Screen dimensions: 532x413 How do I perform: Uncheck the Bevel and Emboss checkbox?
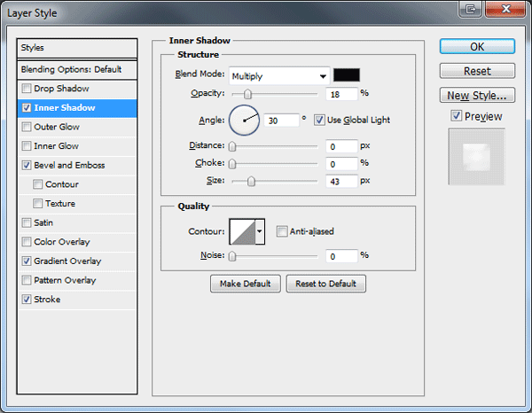tap(27, 165)
